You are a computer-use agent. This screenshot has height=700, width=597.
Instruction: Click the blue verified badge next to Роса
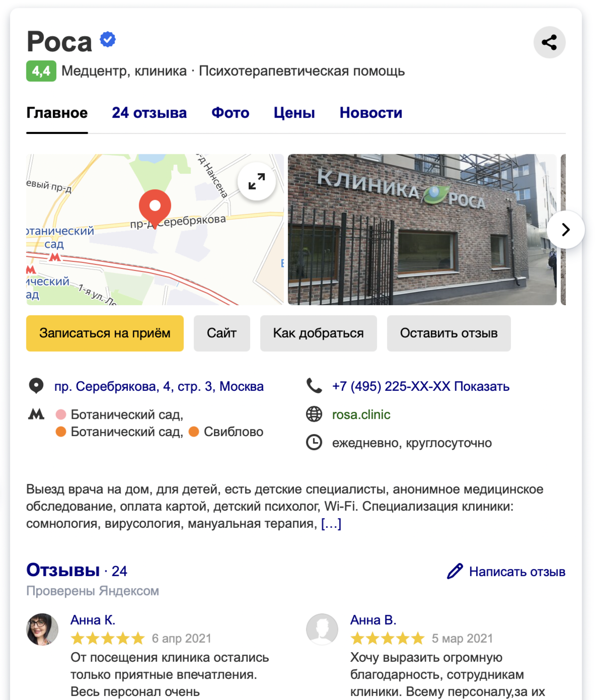pos(108,39)
